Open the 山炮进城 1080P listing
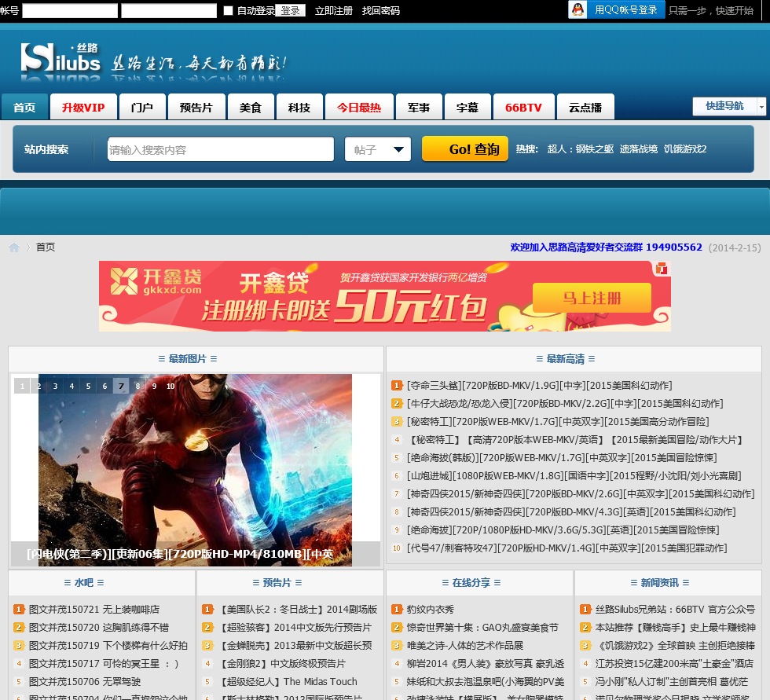Viewport: 770px width, 700px height. coord(574,475)
